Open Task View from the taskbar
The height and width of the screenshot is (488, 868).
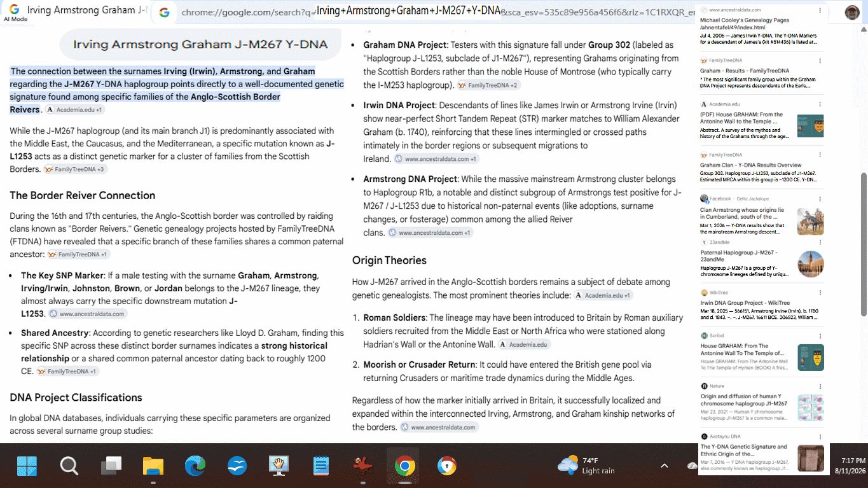pyautogui.click(x=111, y=466)
